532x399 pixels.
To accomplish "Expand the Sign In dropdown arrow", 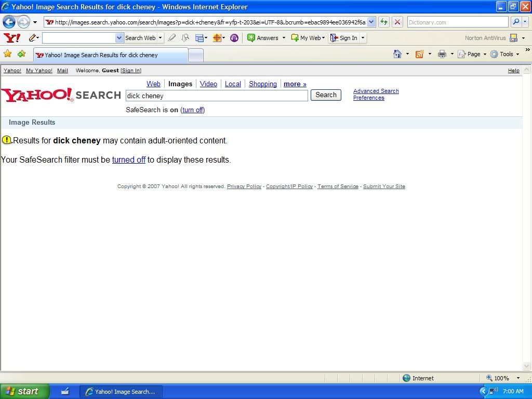I will [x=363, y=37].
